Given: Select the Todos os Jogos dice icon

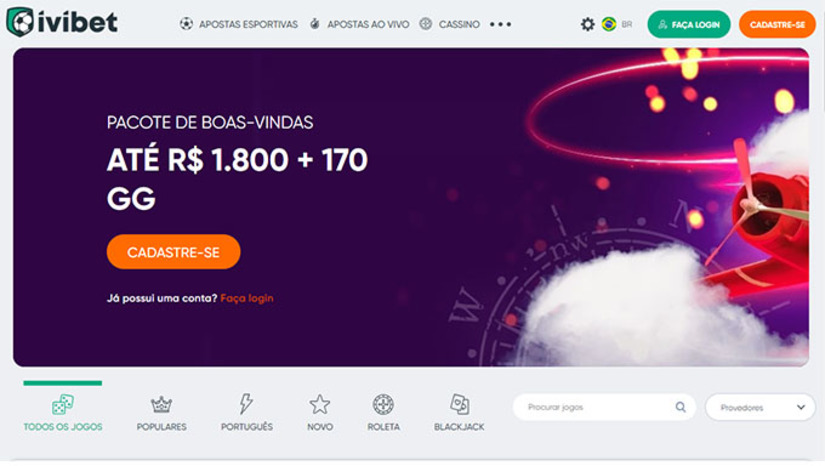Looking at the screenshot, I should [x=63, y=404].
